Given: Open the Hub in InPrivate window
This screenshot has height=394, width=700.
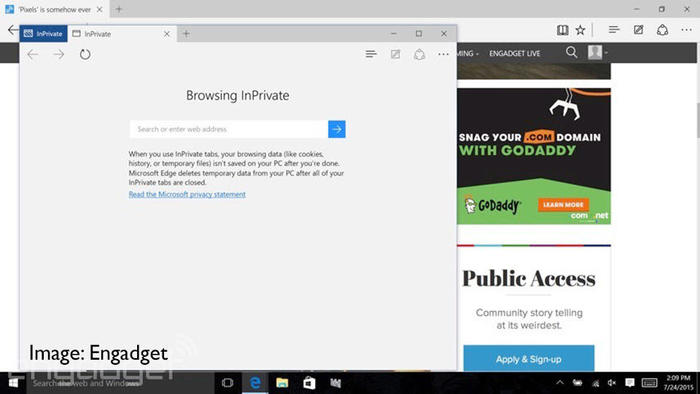Looking at the screenshot, I should pos(371,54).
